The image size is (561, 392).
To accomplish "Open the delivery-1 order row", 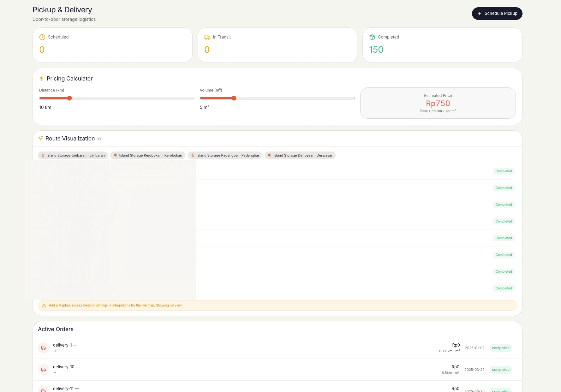I will pyautogui.click(x=277, y=348).
